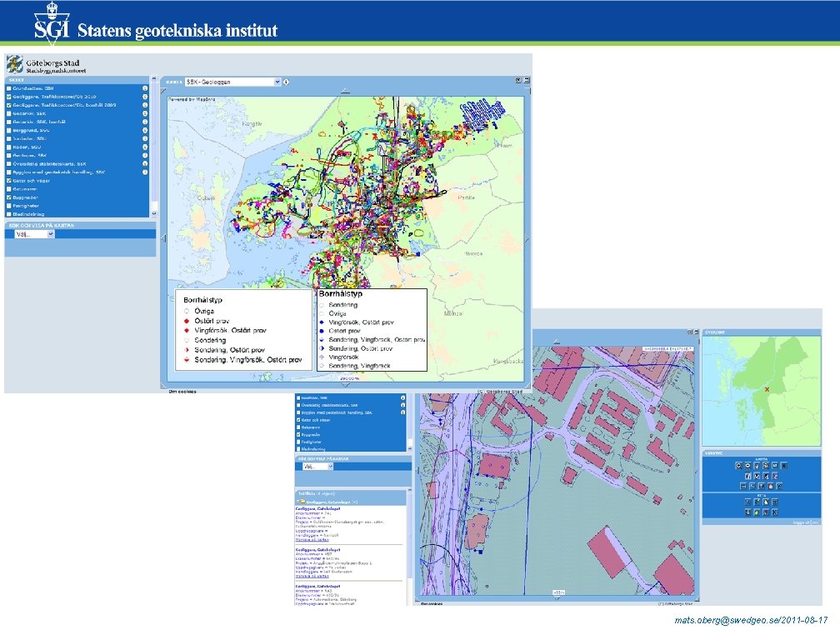The image size is (840, 630).
Task: Select the pan hand tool in Verktyg panel
Action: [757, 466]
